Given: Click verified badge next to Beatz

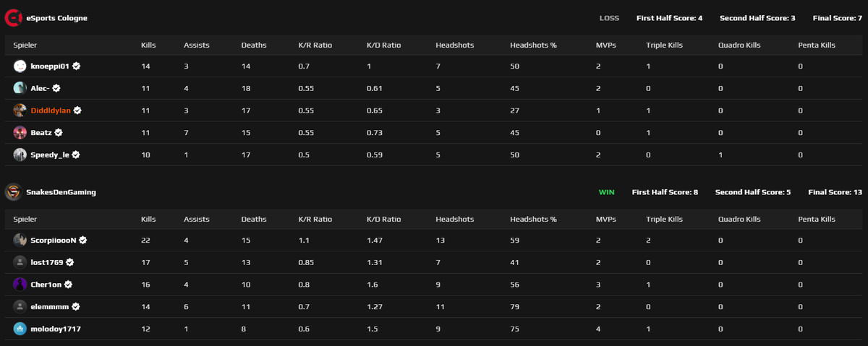Looking at the screenshot, I should click(59, 133).
